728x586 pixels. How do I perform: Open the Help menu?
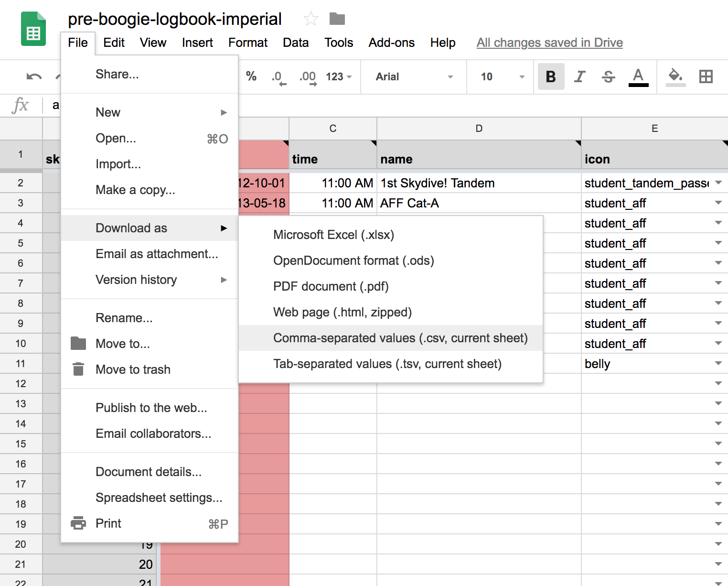[443, 43]
